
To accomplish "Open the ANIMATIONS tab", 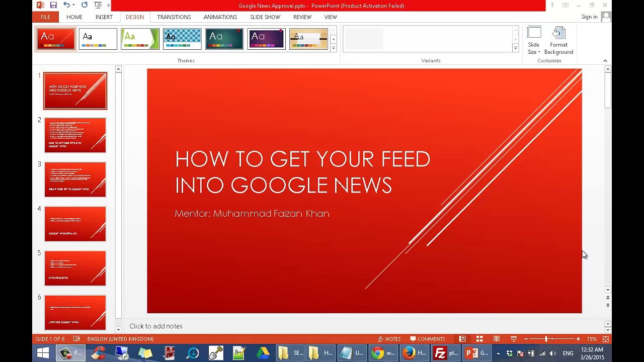I will coord(220,17).
